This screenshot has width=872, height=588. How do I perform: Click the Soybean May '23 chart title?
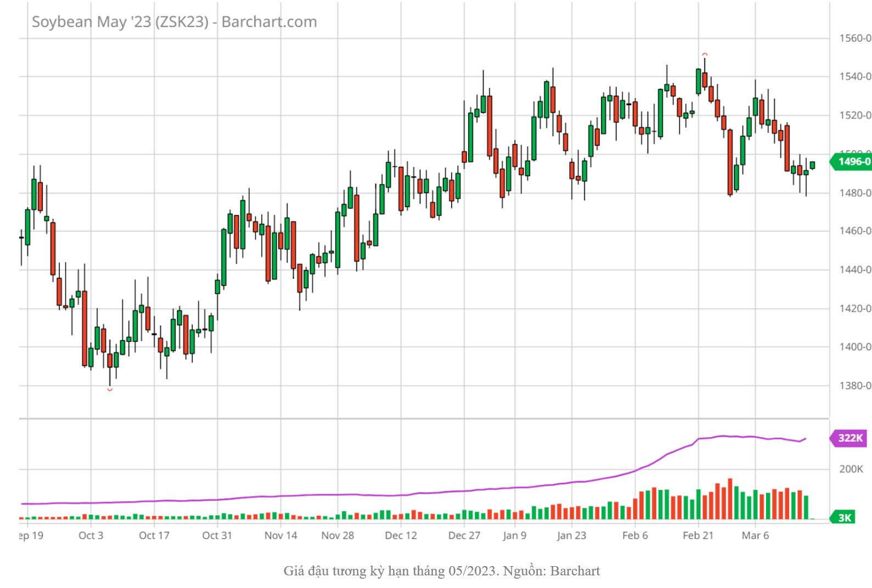click(174, 22)
